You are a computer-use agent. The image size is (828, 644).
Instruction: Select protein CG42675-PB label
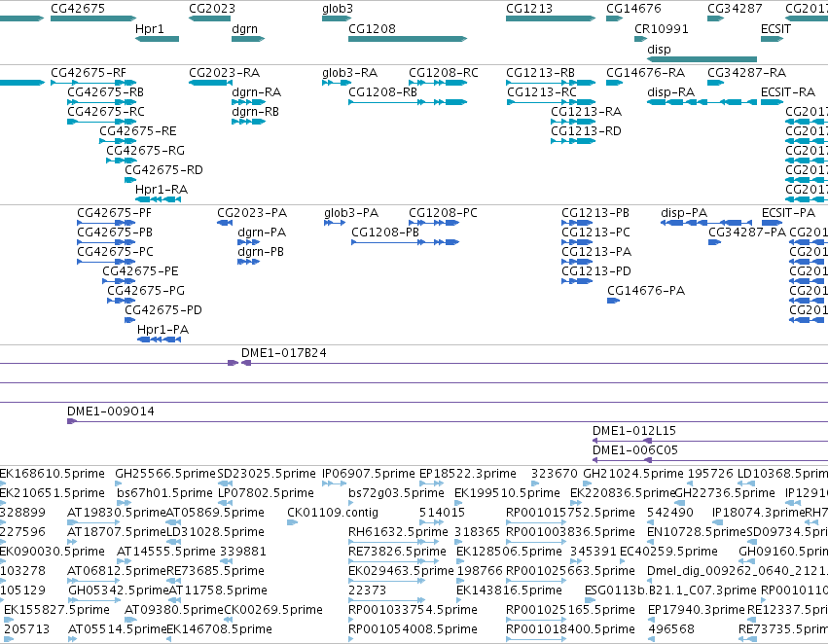(x=115, y=233)
